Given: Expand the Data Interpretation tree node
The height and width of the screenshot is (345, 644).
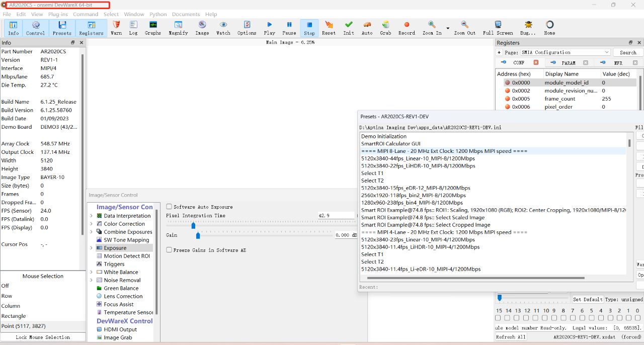Looking at the screenshot, I should pyautogui.click(x=91, y=216).
